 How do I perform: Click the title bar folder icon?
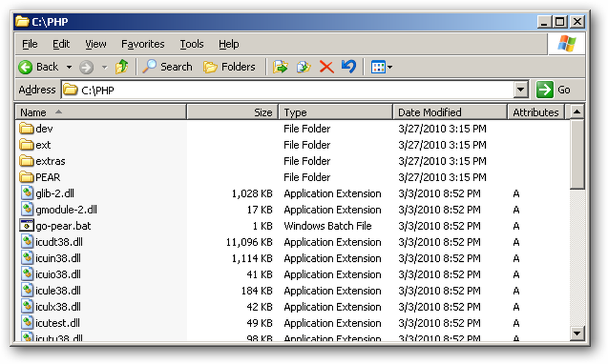pyautogui.click(x=22, y=21)
